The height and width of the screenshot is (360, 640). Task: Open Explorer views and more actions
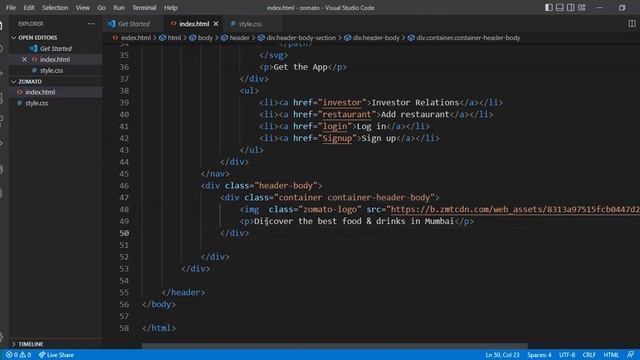click(91, 24)
